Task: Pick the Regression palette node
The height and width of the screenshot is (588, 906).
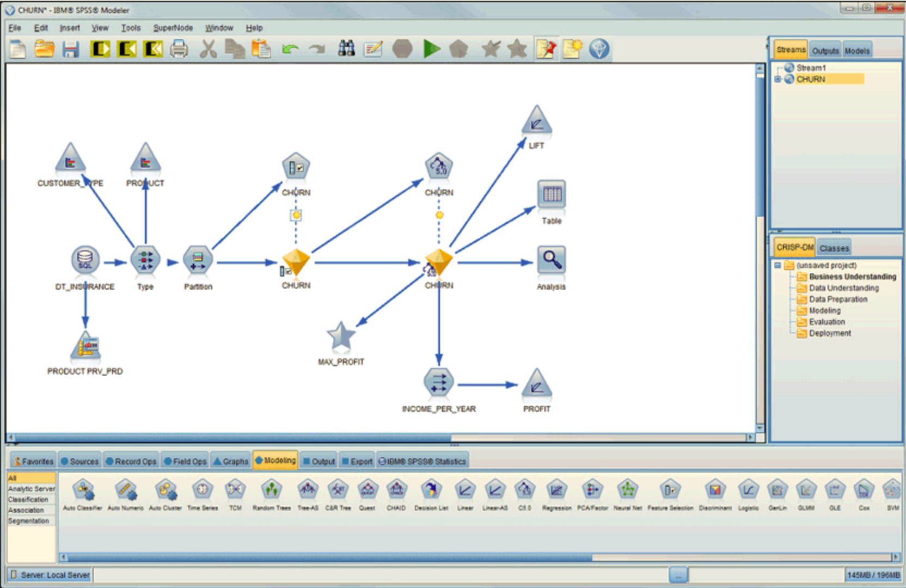Action: 556,495
